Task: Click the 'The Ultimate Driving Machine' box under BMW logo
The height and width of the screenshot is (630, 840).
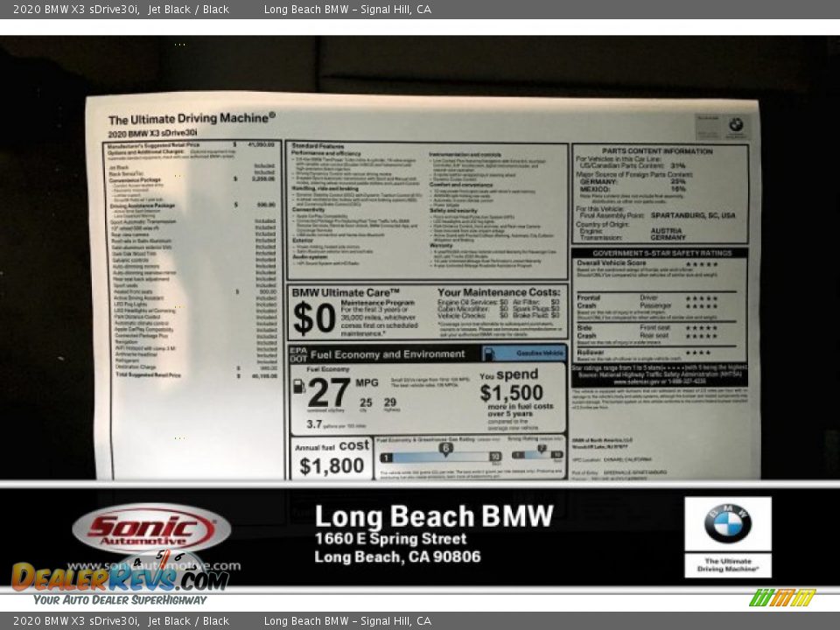Action: (727, 565)
